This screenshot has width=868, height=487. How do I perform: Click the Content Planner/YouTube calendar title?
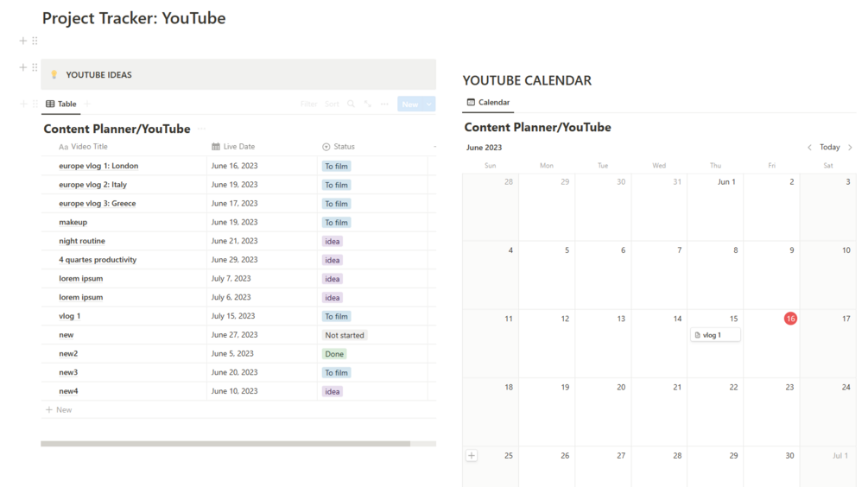coord(537,127)
